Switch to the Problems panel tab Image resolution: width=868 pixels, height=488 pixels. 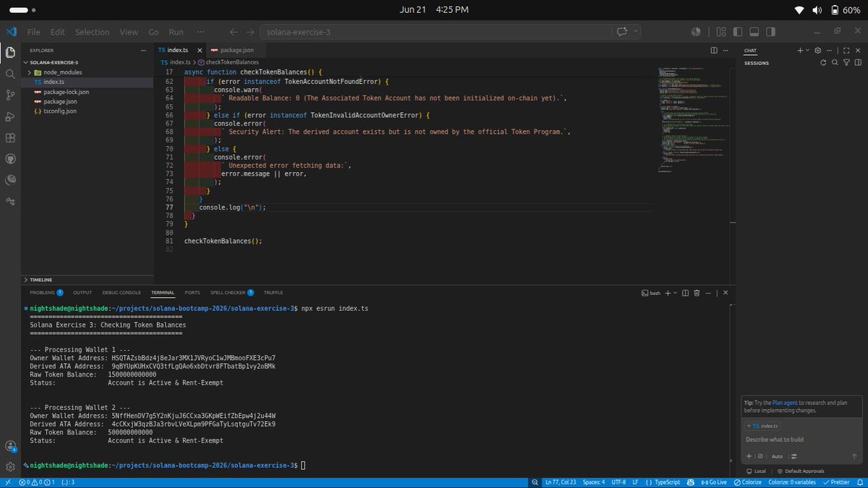tap(46, 293)
